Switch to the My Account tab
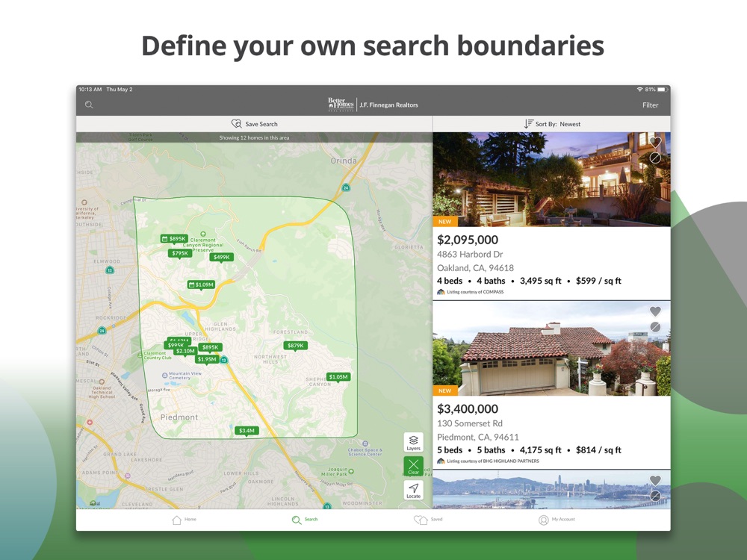This screenshot has width=747, height=560. (x=557, y=520)
